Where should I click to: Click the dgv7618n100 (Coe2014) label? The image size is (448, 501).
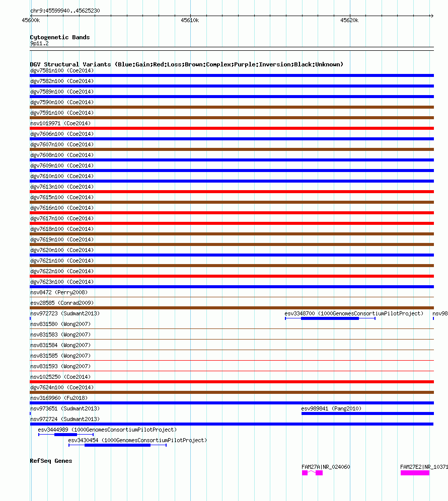(x=62, y=229)
